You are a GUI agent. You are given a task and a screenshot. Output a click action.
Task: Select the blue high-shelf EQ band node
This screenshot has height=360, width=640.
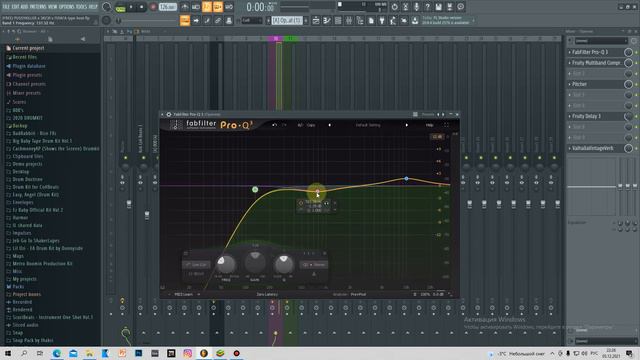406,179
